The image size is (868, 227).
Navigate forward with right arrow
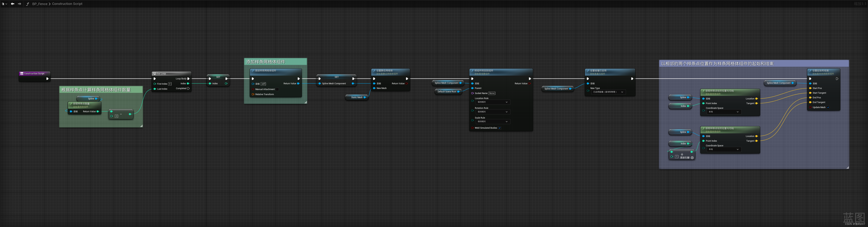click(19, 4)
